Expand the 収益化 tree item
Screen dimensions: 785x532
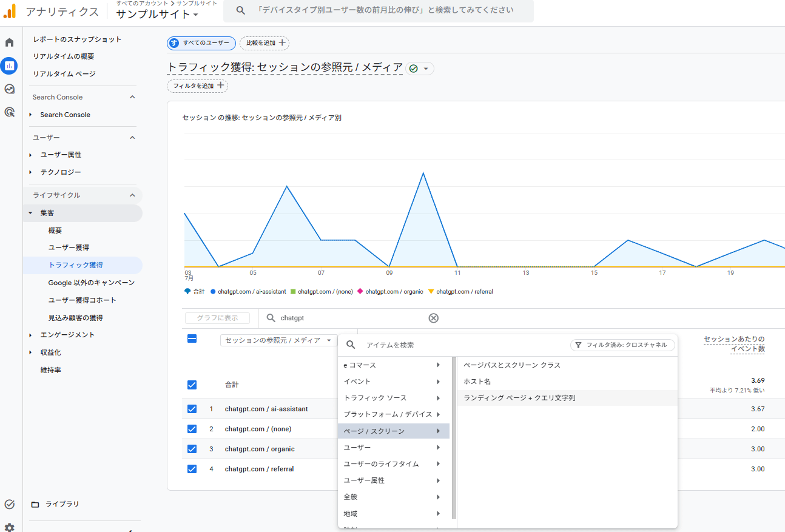(x=31, y=352)
